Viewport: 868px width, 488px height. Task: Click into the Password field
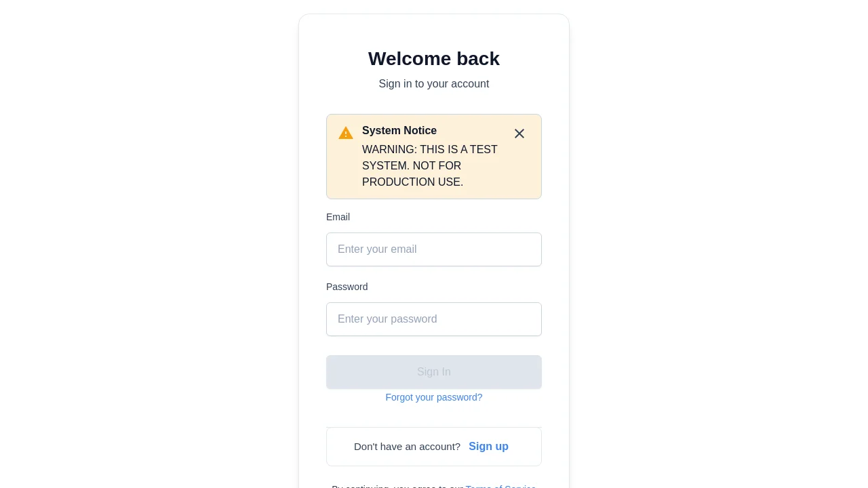(434, 319)
